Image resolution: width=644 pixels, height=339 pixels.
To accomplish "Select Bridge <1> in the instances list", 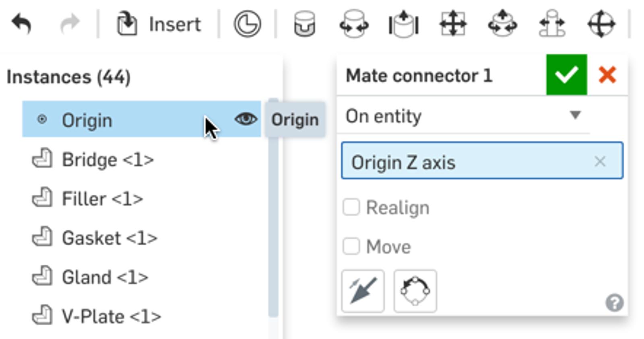I will [x=107, y=160].
